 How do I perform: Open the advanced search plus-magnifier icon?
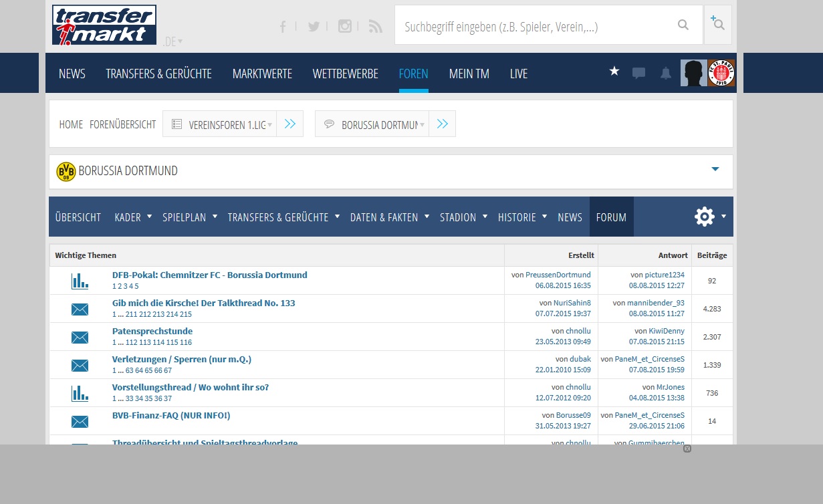[718, 23]
